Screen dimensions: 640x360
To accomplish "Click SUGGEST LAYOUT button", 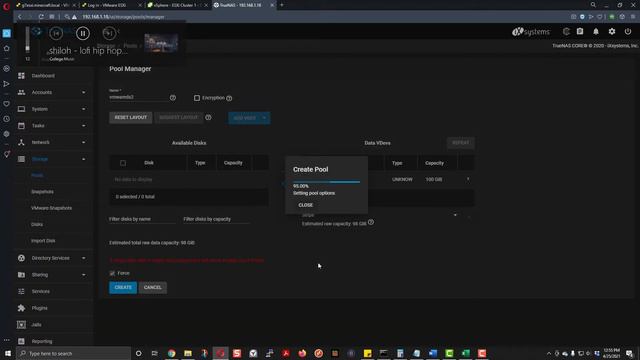I will [179, 118].
